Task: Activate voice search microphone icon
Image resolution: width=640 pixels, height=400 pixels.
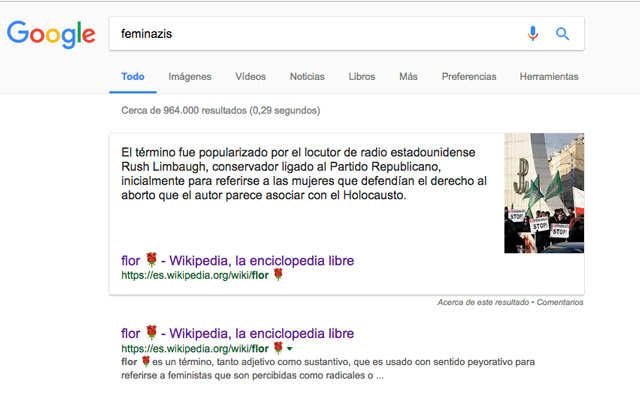Action: (x=532, y=33)
